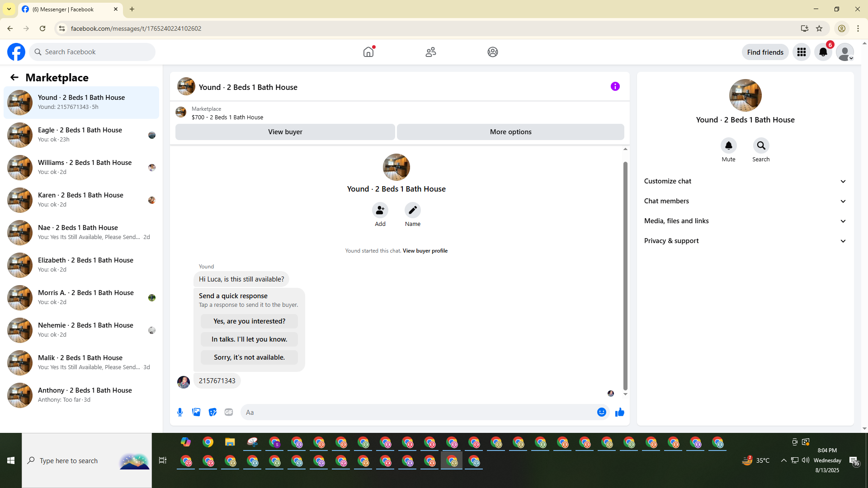Click the voice clip microphone icon
The height and width of the screenshot is (488, 868).
(x=180, y=412)
